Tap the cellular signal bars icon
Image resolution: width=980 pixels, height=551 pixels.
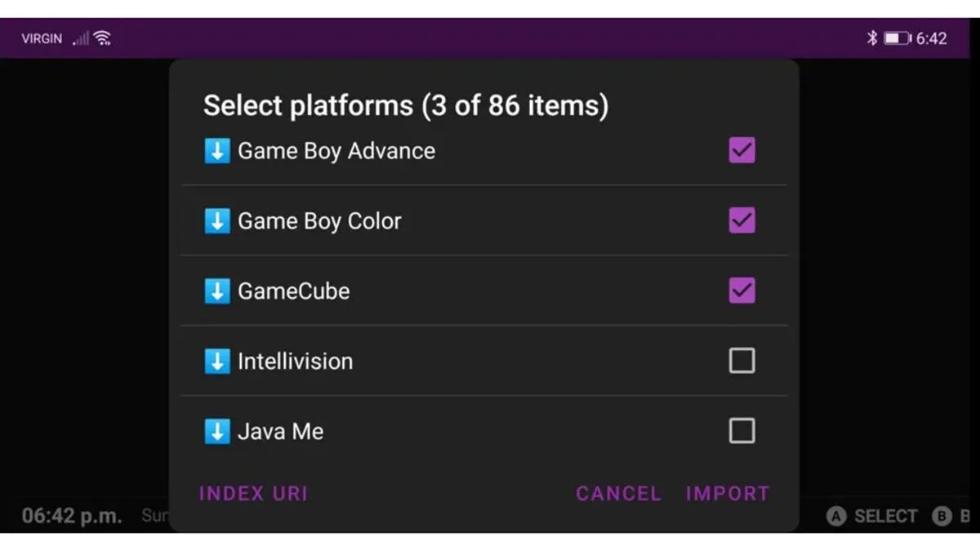tap(81, 38)
